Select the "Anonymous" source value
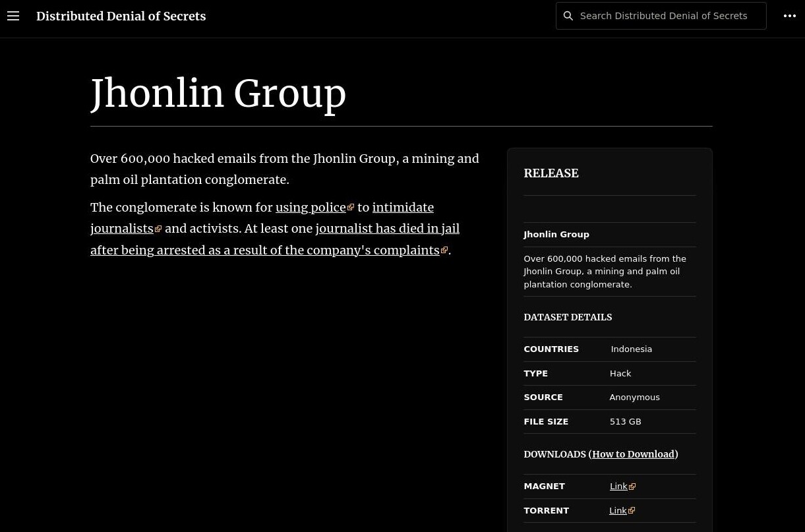Viewport: 805px width, 532px height. coord(634,398)
